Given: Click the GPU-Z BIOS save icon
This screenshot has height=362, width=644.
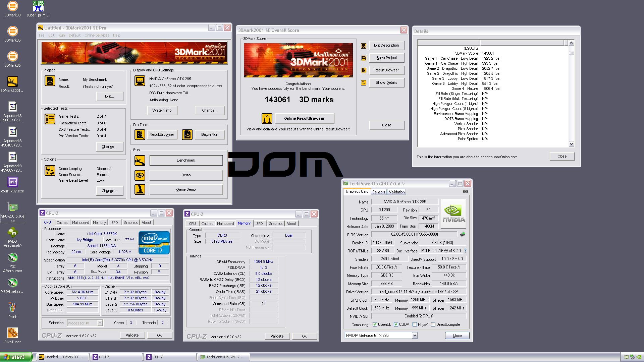Looking at the screenshot, I should click(463, 234).
